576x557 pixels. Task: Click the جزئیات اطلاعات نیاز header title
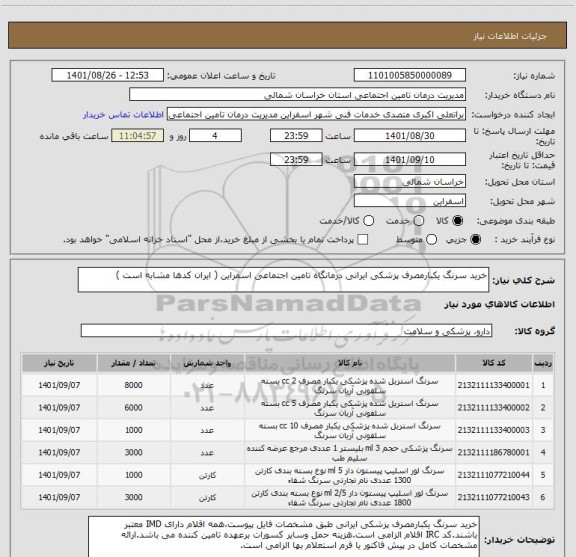click(510, 36)
